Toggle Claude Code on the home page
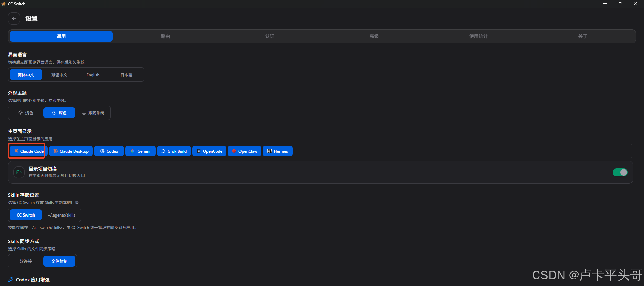The width and height of the screenshot is (644, 286). pyautogui.click(x=29, y=151)
